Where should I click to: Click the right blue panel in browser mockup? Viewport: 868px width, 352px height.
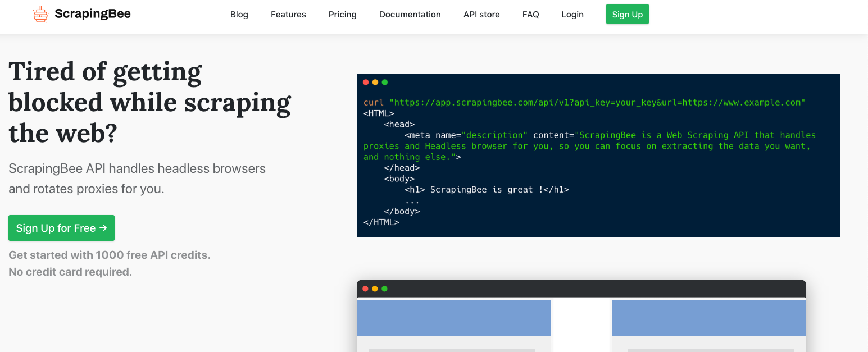709,318
